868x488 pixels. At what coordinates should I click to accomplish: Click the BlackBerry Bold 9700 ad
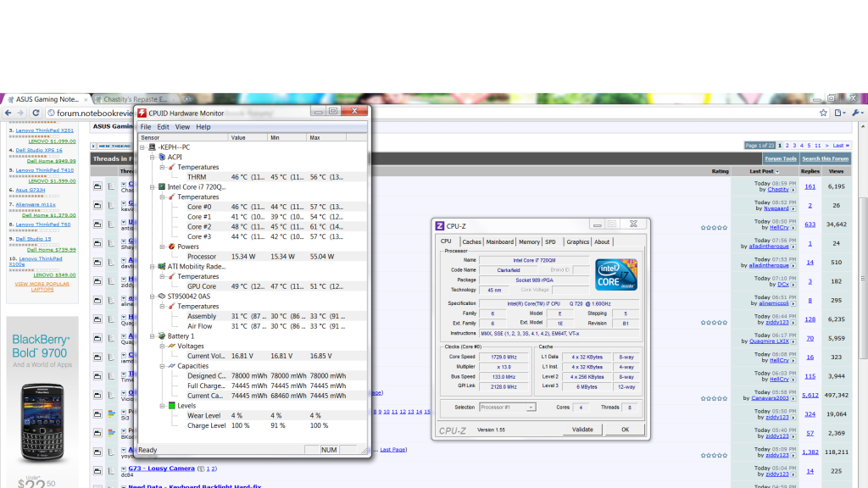tap(42, 401)
